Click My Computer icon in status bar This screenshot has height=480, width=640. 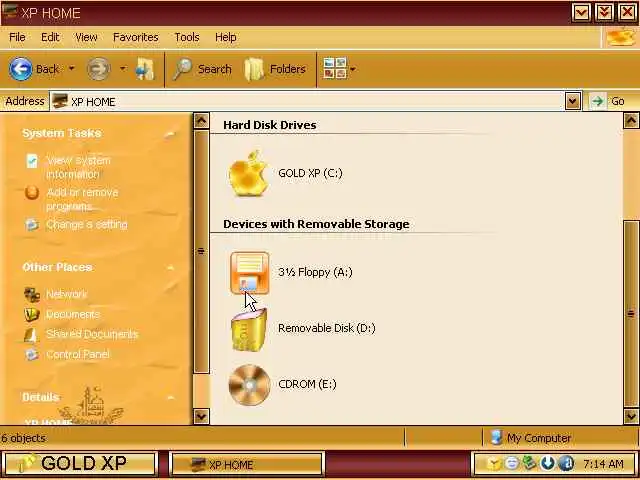(496, 438)
